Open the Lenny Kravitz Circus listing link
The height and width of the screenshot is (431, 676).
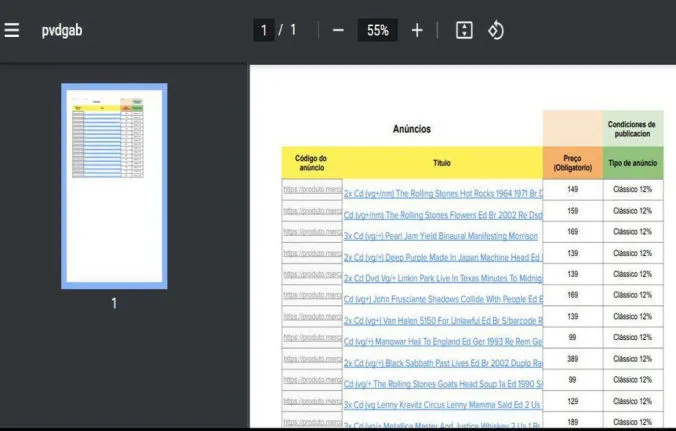click(x=442, y=404)
